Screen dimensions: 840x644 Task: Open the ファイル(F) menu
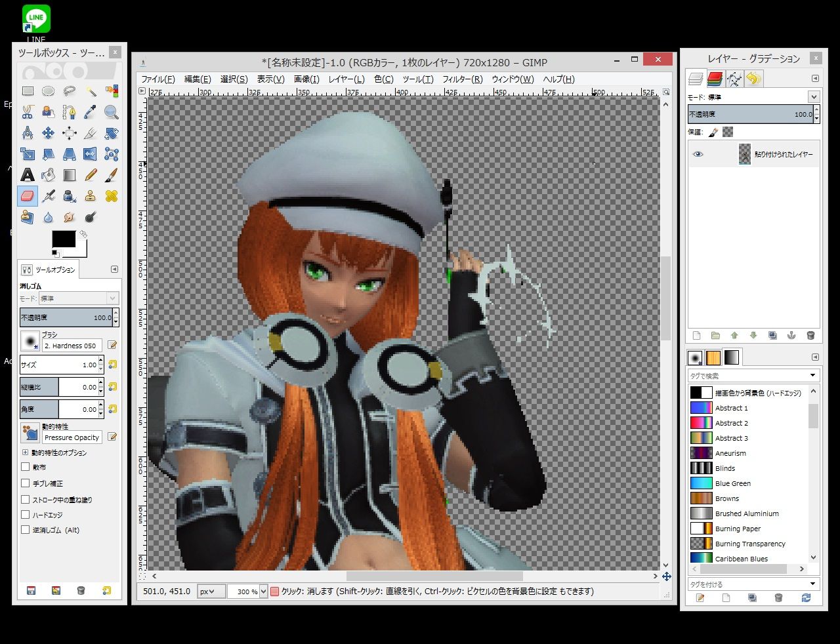(x=158, y=79)
